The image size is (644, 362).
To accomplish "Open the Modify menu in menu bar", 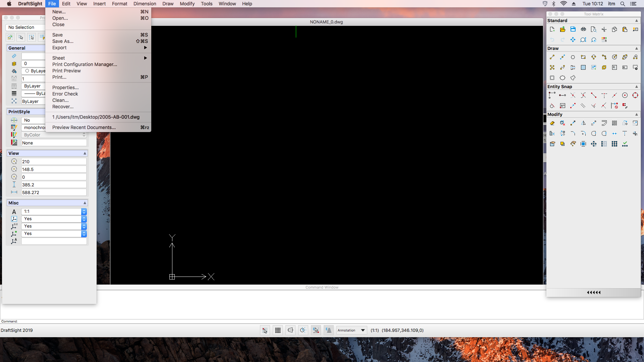I will tap(187, 4).
